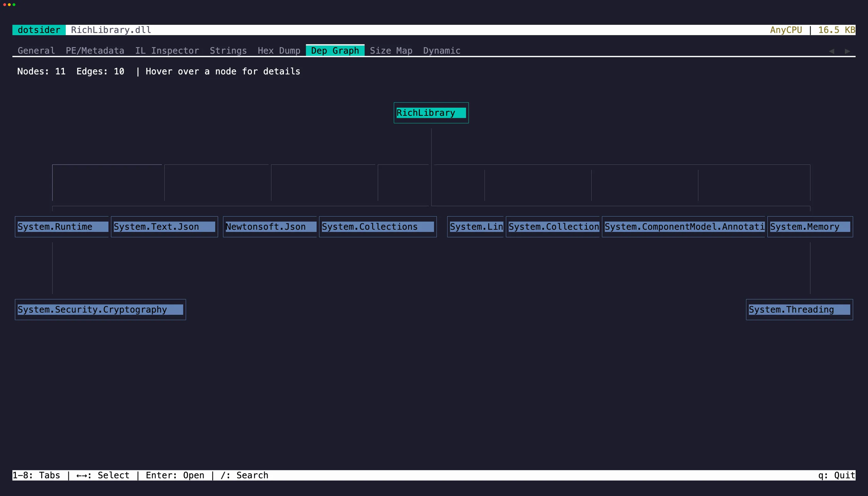Image resolution: width=868 pixels, height=496 pixels.
Task: Click the yellow traffic light dot
Action: (9, 5)
